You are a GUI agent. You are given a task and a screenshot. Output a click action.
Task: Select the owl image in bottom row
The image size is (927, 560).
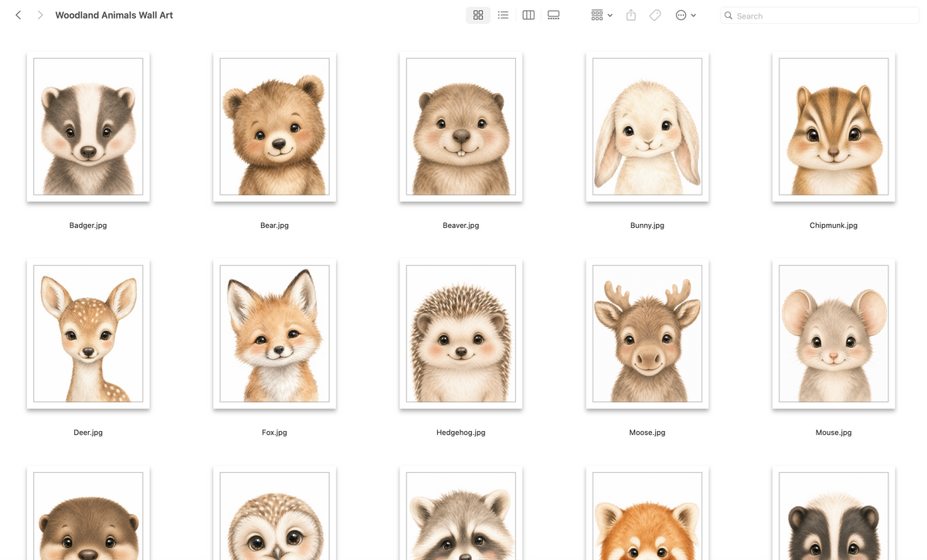pyautogui.click(x=274, y=514)
